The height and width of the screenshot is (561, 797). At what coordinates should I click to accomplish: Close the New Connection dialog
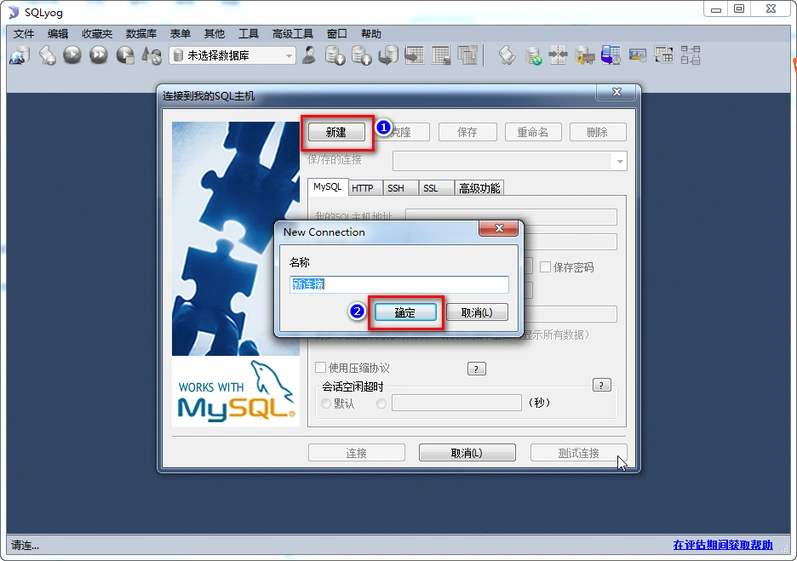click(x=499, y=229)
